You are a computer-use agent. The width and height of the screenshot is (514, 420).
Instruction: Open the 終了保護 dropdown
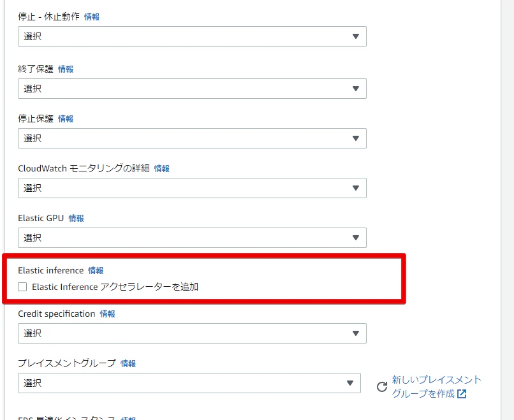[192, 89]
